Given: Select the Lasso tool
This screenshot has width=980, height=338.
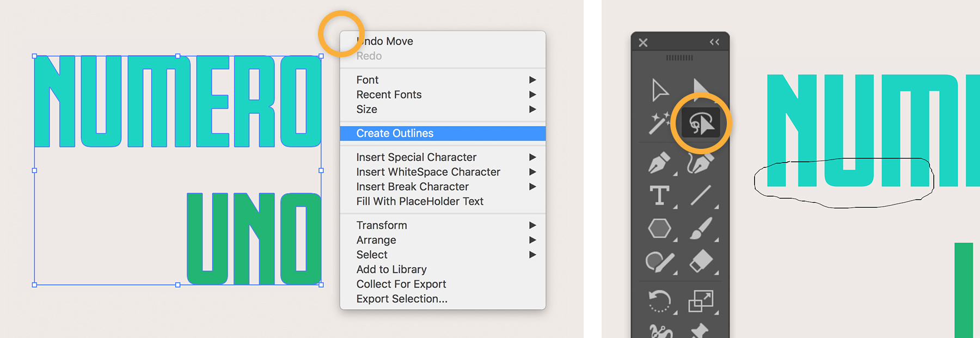Looking at the screenshot, I should (x=701, y=123).
